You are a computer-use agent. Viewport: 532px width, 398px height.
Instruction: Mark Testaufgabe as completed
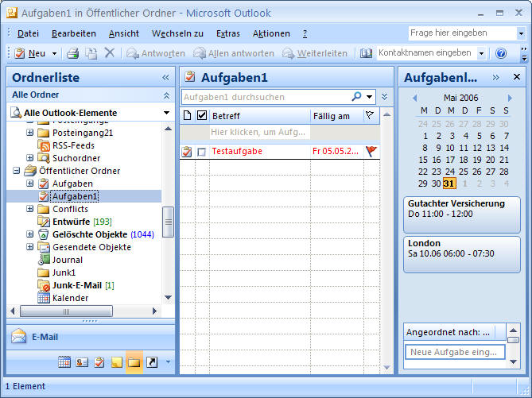click(201, 152)
